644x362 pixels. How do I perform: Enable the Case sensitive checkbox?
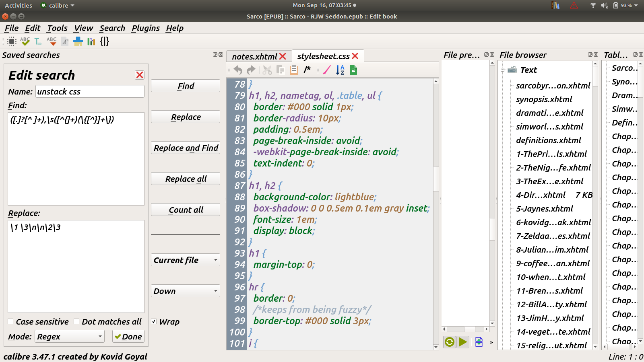pyautogui.click(x=11, y=322)
